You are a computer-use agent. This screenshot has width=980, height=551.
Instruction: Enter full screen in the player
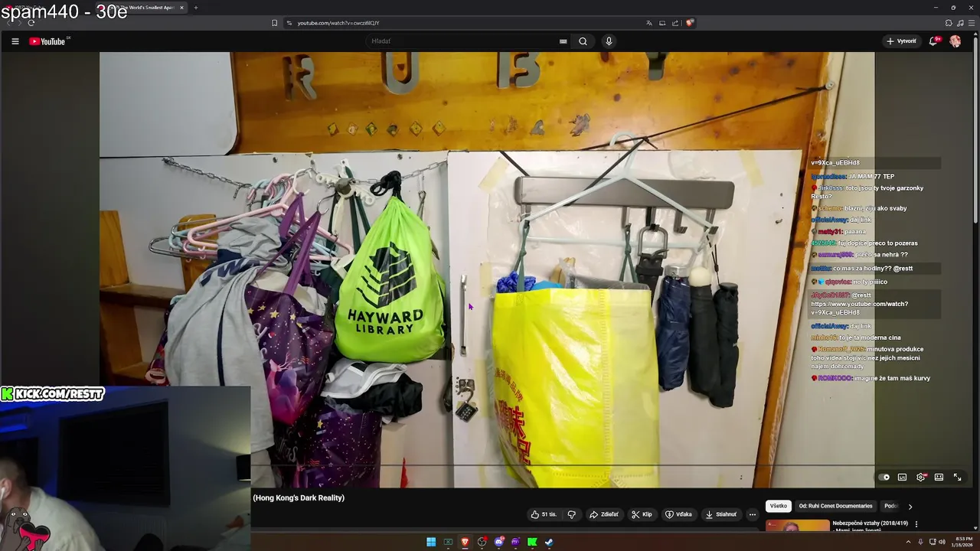click(957, 478)
